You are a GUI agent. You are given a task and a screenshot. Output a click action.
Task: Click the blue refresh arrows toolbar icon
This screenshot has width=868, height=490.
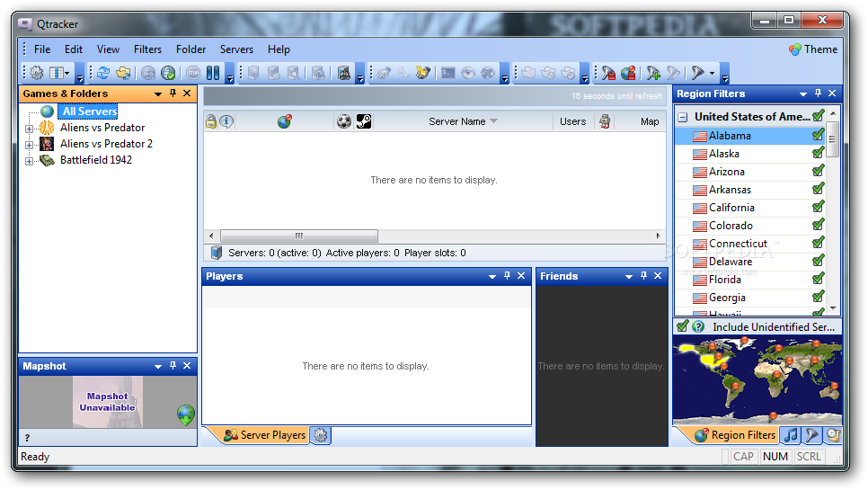103,73
